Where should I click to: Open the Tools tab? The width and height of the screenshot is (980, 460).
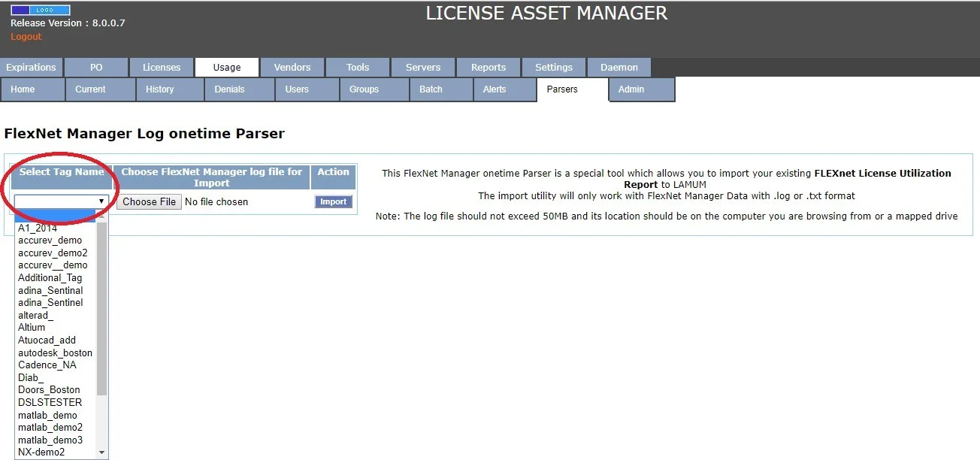click(x=358, y=68)
